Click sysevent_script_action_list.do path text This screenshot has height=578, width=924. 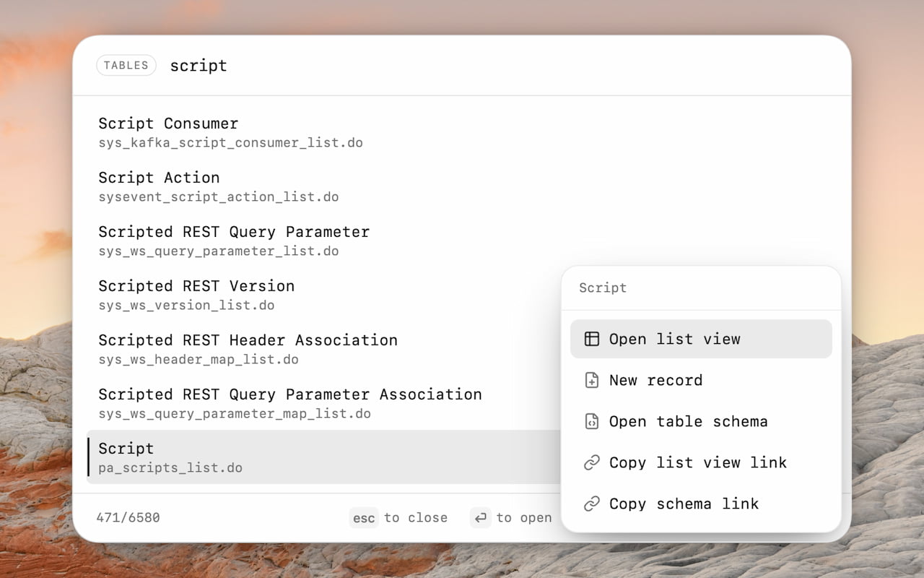pyautogui.click(x=219, y=197)
